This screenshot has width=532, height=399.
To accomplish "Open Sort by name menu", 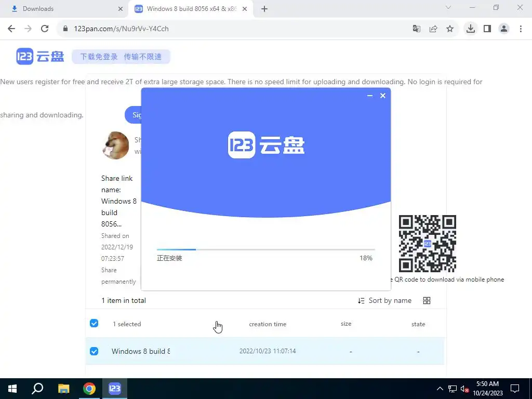I will (384, 301).
